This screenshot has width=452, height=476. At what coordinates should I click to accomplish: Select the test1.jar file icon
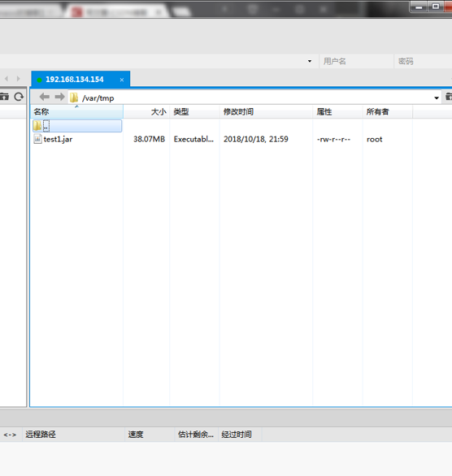pyautogui.click(x=37, y=139)
